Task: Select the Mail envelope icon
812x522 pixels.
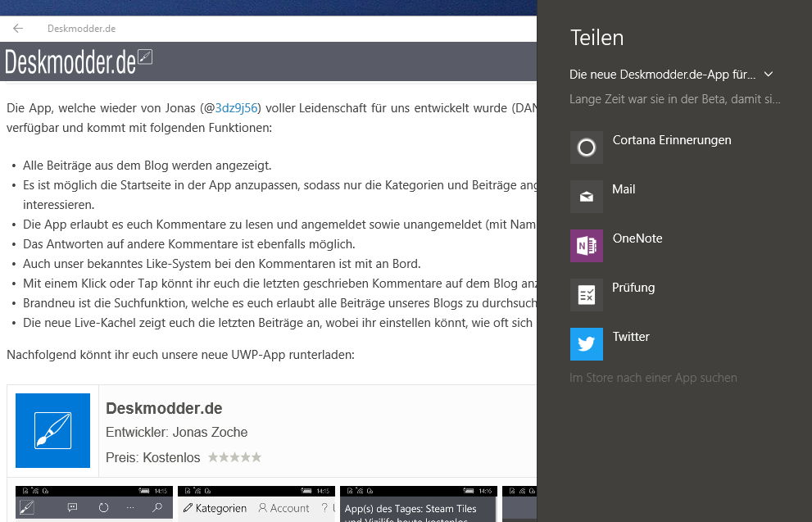Action: pos(586,197)
